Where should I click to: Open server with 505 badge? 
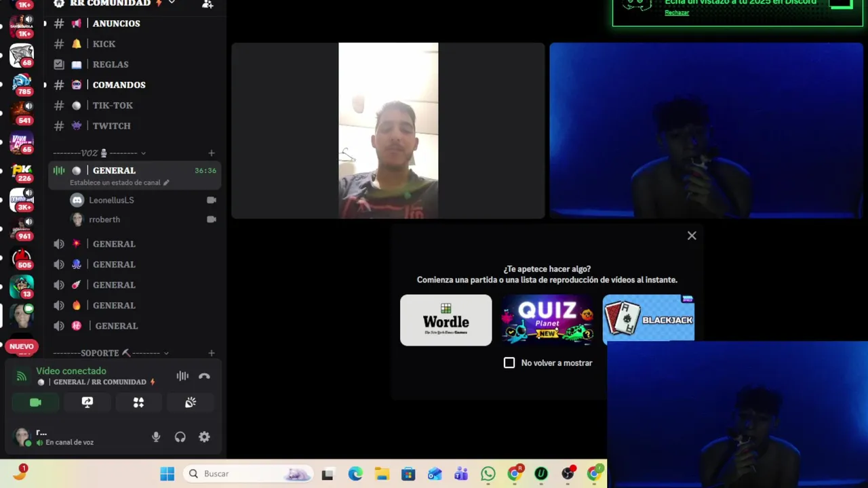[22, 258]
